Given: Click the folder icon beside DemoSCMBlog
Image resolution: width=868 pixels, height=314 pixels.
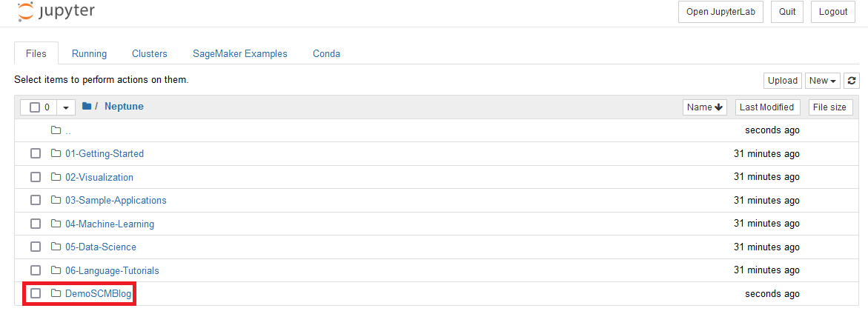Looking at the screenshot, I should 56,293.
